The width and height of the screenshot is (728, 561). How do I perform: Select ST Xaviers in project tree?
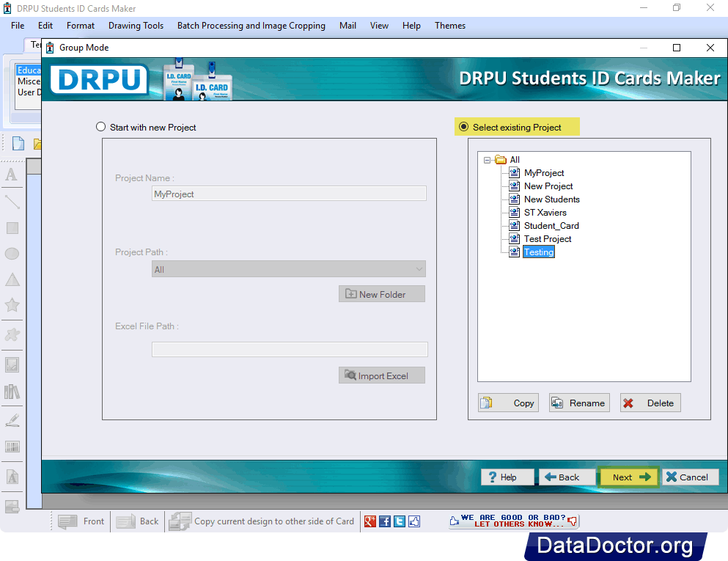click(x=545, y=212)
